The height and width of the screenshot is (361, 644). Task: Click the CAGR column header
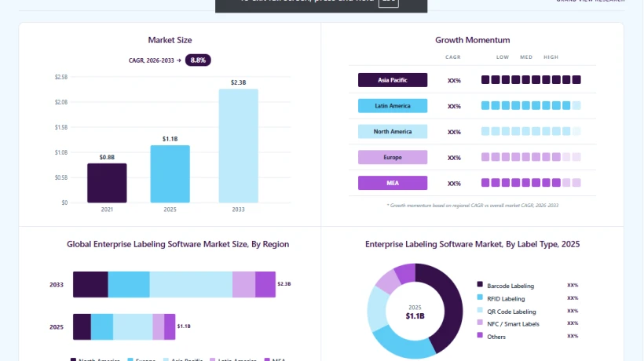453,57
